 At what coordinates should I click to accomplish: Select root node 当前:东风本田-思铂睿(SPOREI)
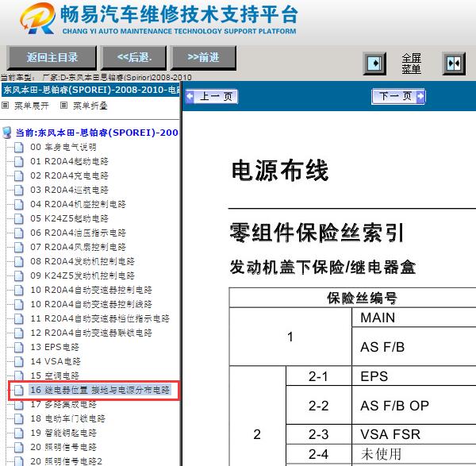click(97, 133)
